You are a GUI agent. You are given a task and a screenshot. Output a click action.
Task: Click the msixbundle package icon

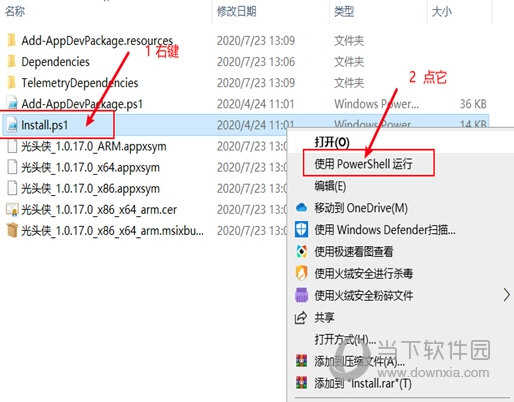click(x=12, y=230)
